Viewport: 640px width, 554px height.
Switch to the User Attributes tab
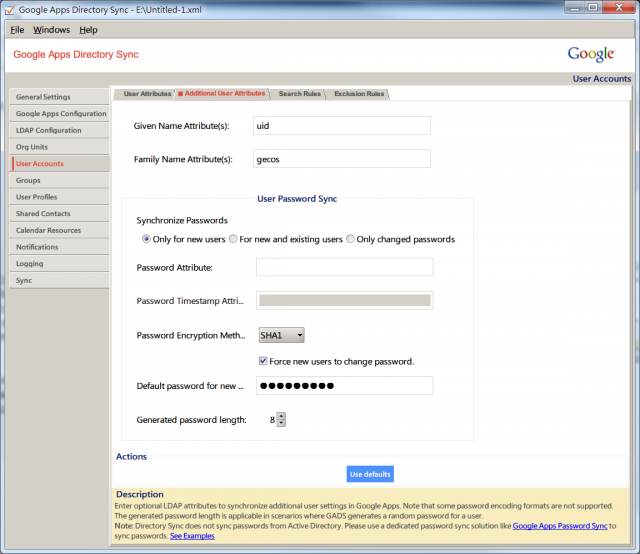coord(145,94)
